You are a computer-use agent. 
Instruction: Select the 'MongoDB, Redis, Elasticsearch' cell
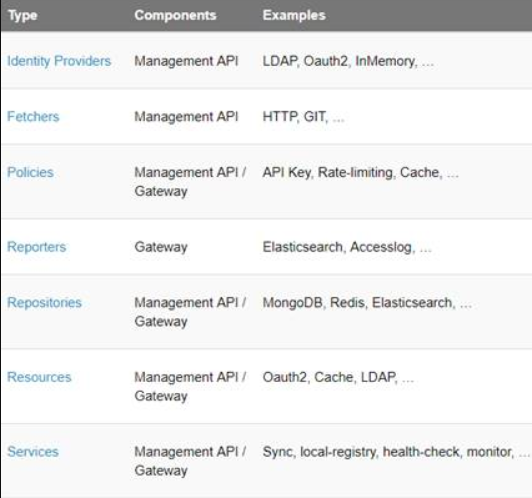click(x=367, y=303)
